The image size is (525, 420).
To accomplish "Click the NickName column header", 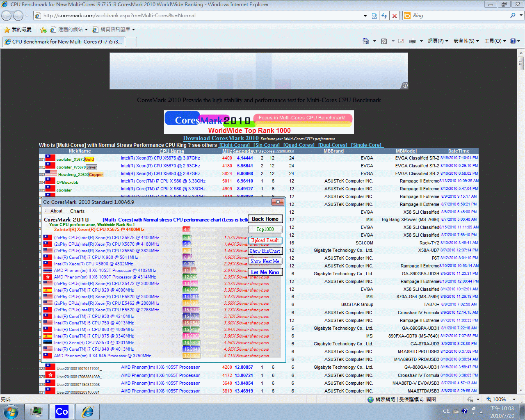I will point(80,151).
